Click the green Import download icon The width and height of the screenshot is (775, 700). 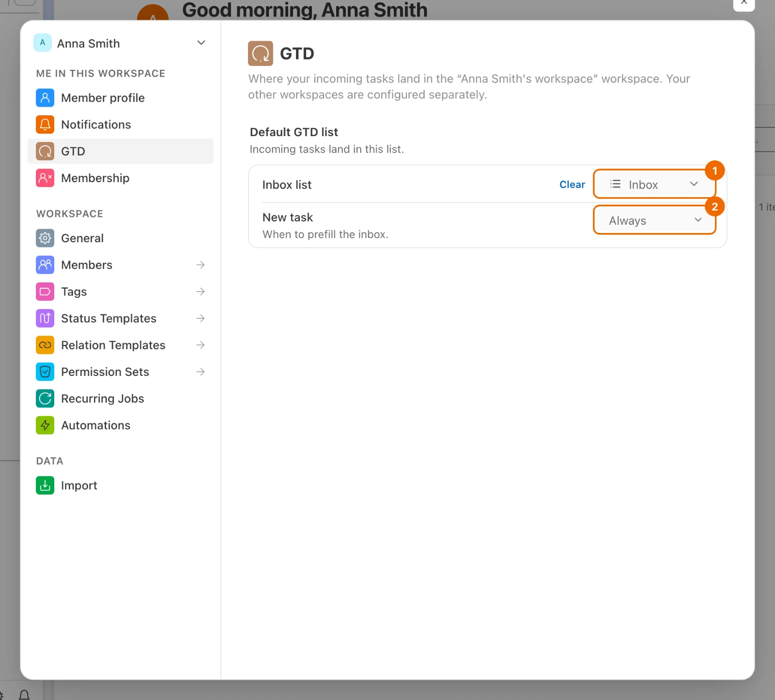click(45, 485)
